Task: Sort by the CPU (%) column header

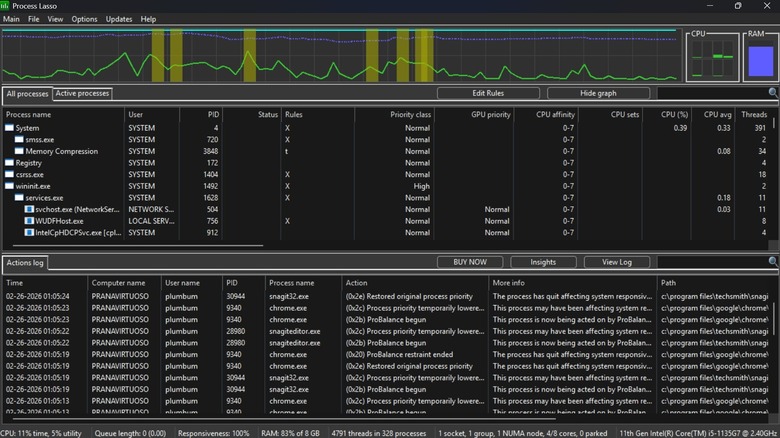Action: click(674, 115)
